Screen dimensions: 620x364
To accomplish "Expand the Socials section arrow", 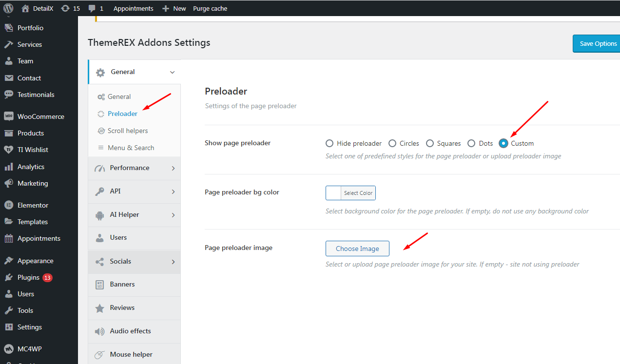I will point(173,262).
